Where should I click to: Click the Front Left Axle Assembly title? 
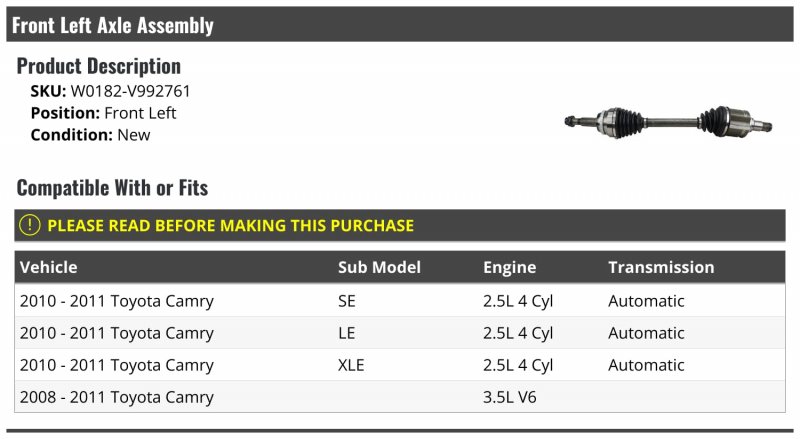pyautogui.click(x=113, y=25)
